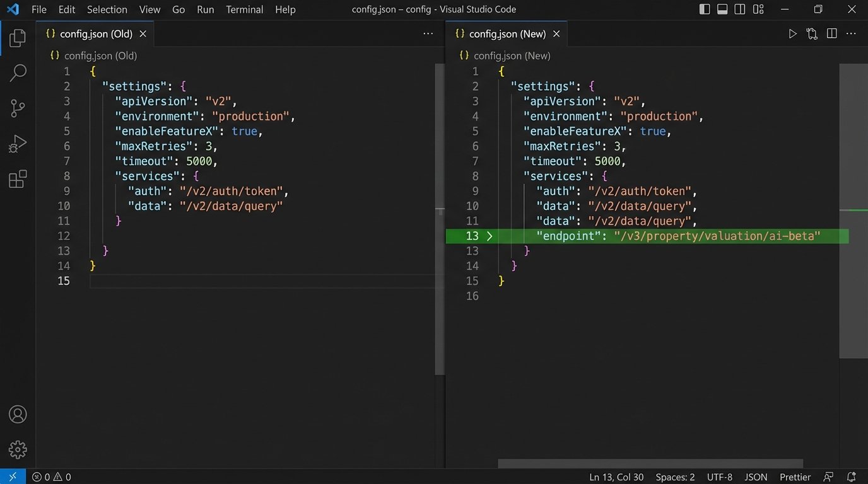The width and height of the screenshot is (868, 484).
Task: Open the Terminal menu
Action: [245, 9]
